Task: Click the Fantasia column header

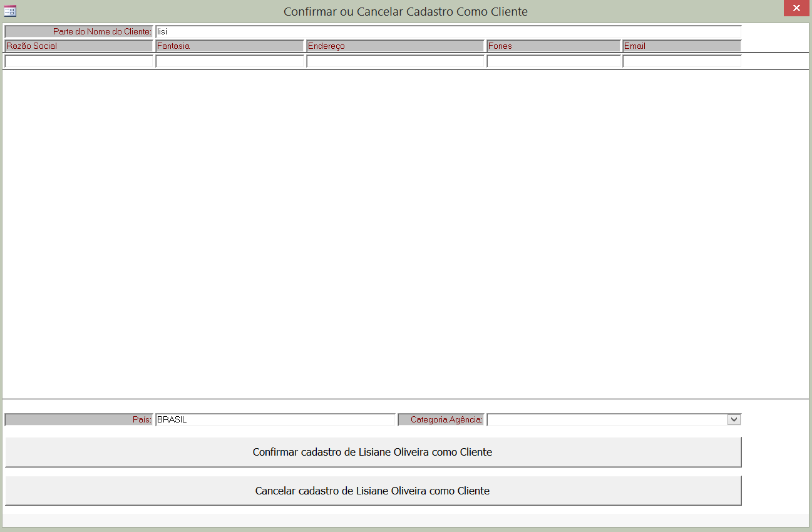Action: click(229, 45)
